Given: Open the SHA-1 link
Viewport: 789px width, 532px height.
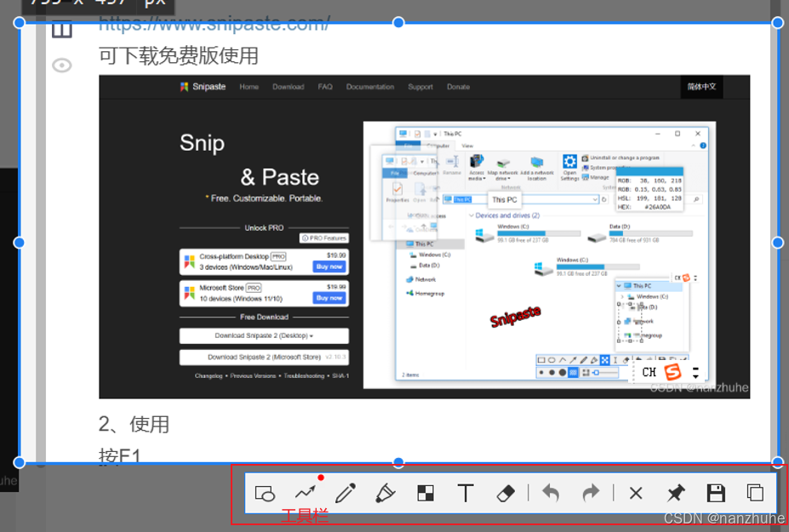Looking at the screenshot, I should coord(340,376).
